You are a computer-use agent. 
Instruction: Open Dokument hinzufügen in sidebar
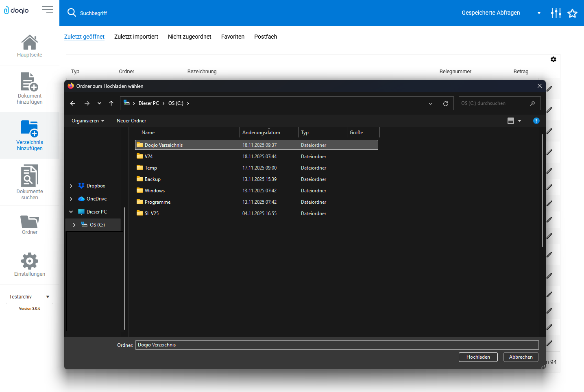pos(29,82)
